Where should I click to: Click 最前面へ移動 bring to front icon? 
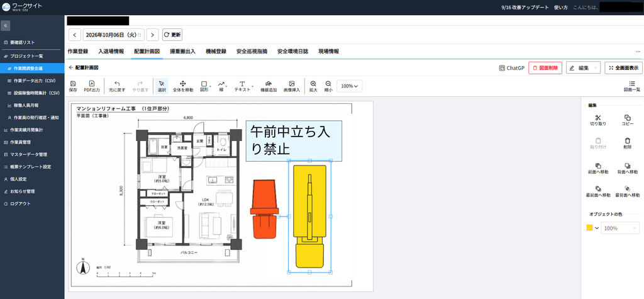pyautogui.click(x=598, y=191)
